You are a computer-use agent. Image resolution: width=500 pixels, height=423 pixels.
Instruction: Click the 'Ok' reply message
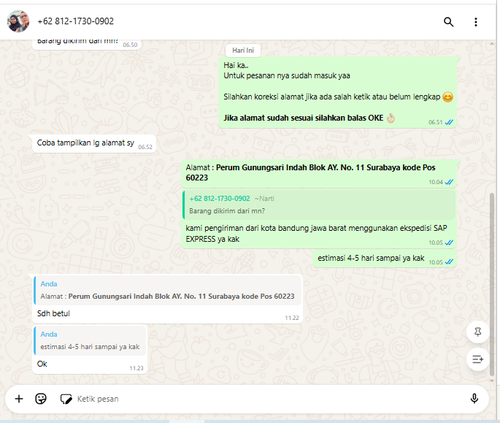pos(42,364)
